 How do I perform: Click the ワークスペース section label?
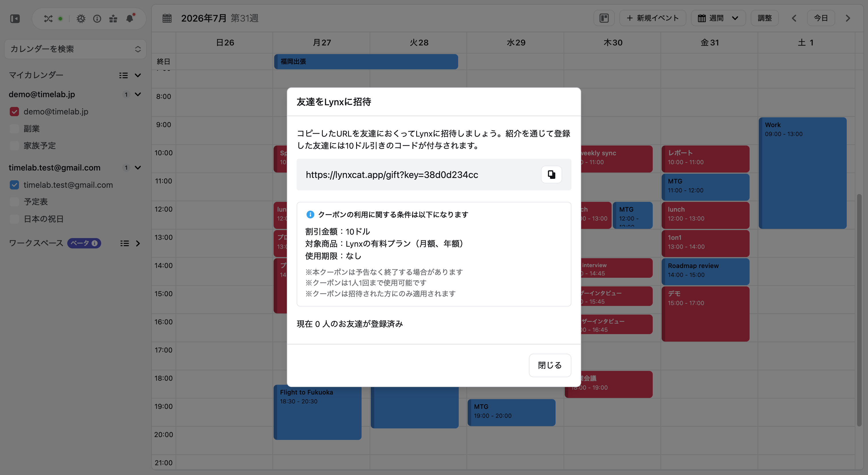36,243
